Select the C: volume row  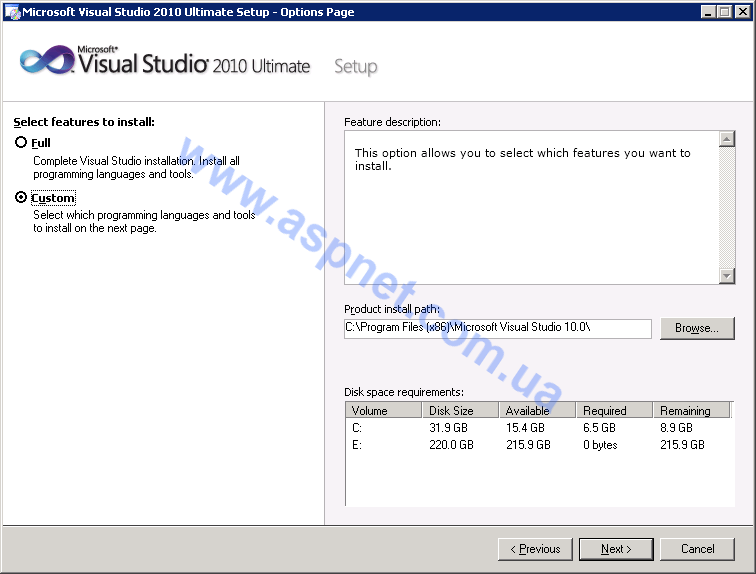539,428
